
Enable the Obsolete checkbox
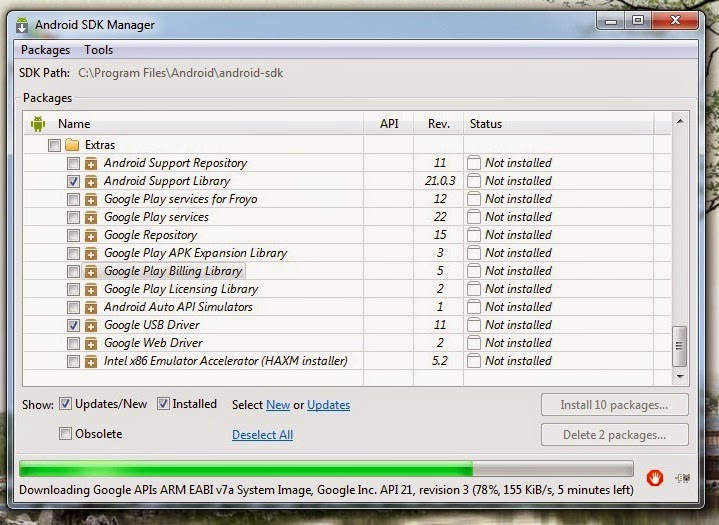pyautogui.click(x=66, y=433)
